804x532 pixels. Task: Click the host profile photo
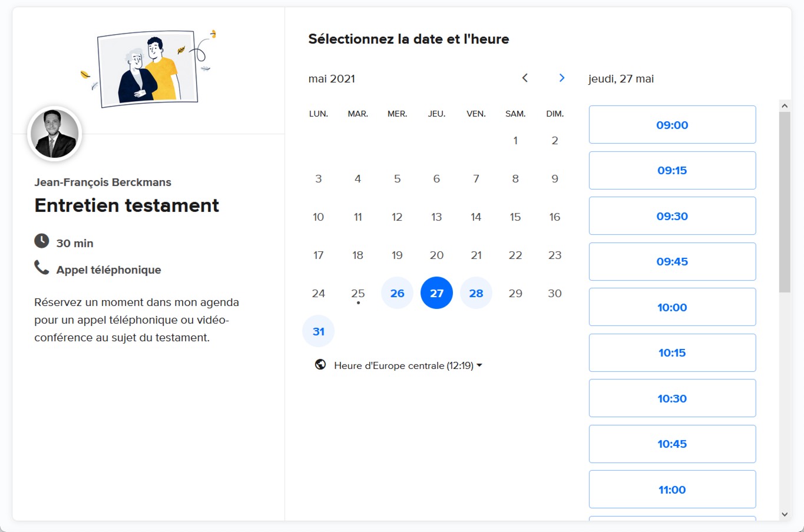pos(55,134)
